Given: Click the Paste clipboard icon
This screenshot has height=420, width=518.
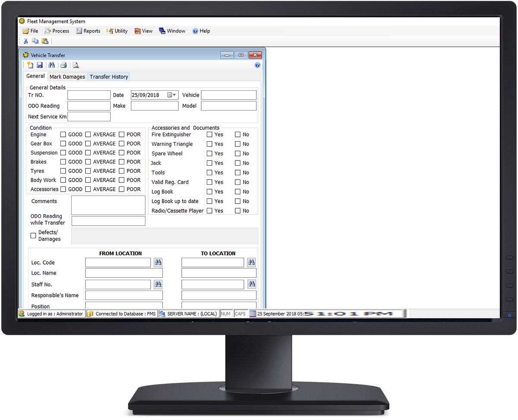Looking at the screenshot, I should pos(45,41).
